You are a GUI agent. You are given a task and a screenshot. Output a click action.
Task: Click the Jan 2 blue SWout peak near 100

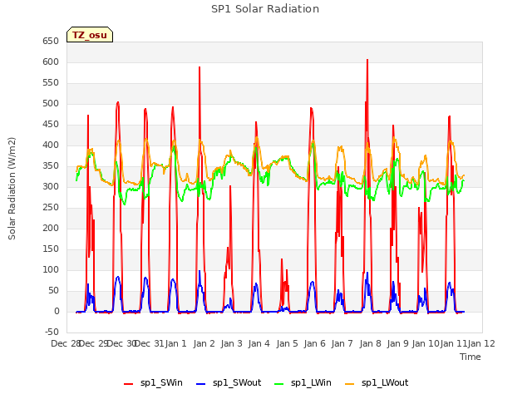point(199,271)
